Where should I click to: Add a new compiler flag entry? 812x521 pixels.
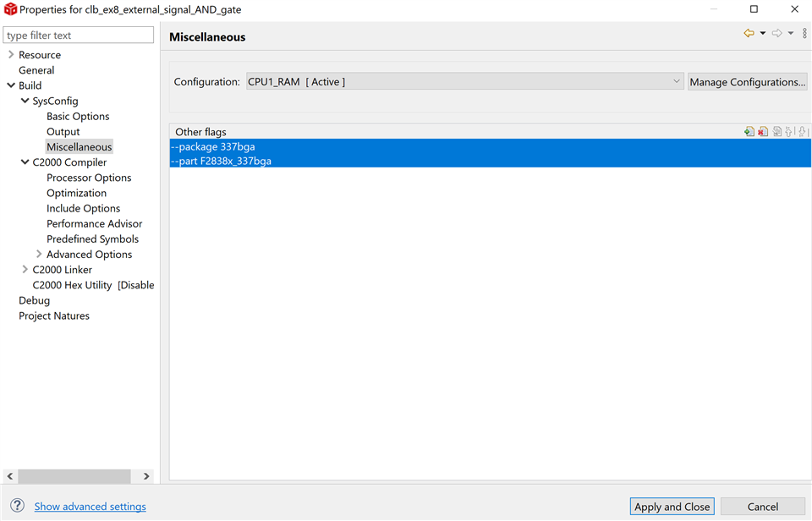click(x=749, y=131)
